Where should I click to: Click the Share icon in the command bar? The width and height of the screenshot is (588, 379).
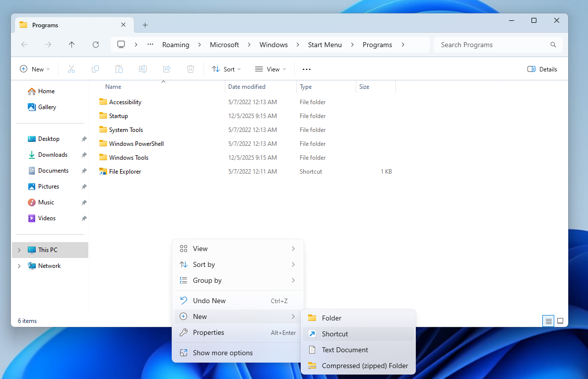click(167, 69)
